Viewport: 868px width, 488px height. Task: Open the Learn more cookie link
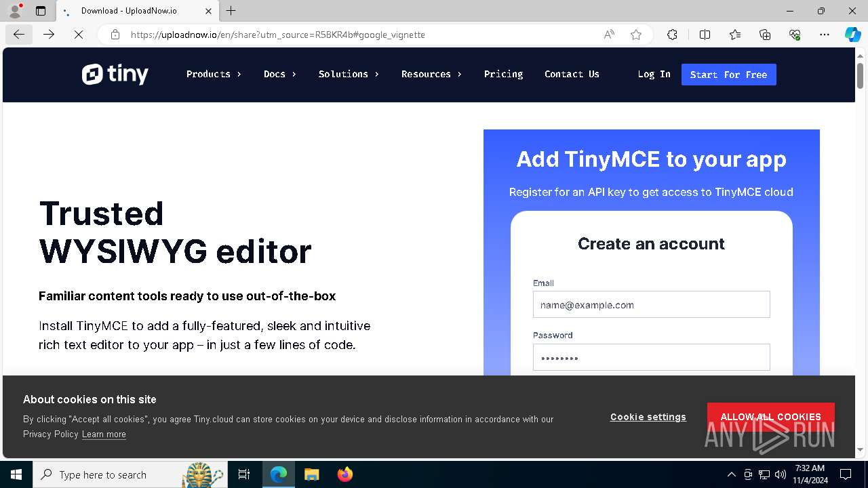(104, 434)
